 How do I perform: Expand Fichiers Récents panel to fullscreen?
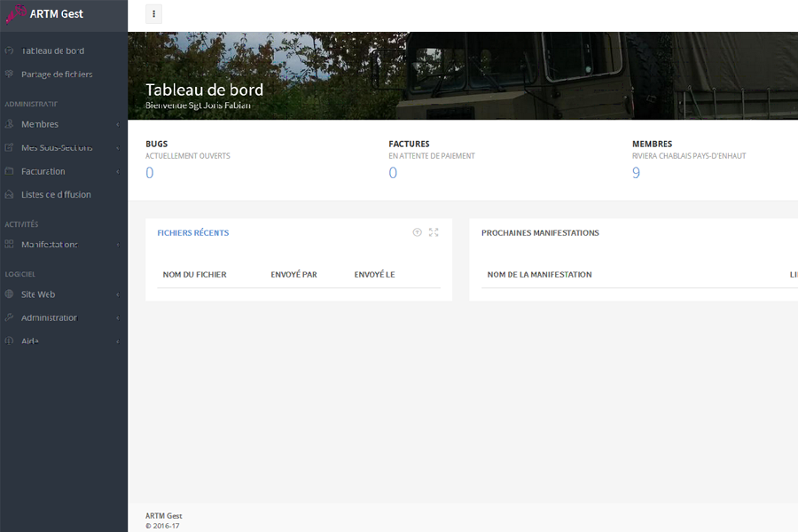tap(434, 232)
